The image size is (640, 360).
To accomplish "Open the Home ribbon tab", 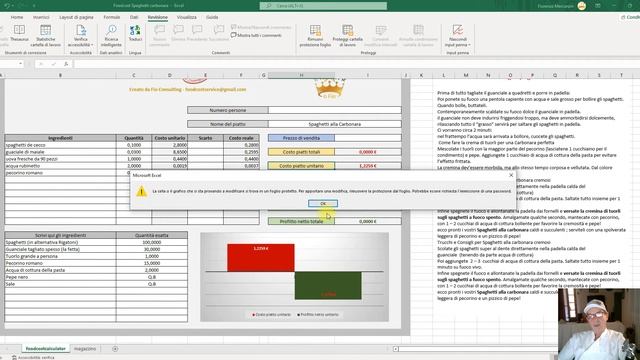I will coord(17,17).
